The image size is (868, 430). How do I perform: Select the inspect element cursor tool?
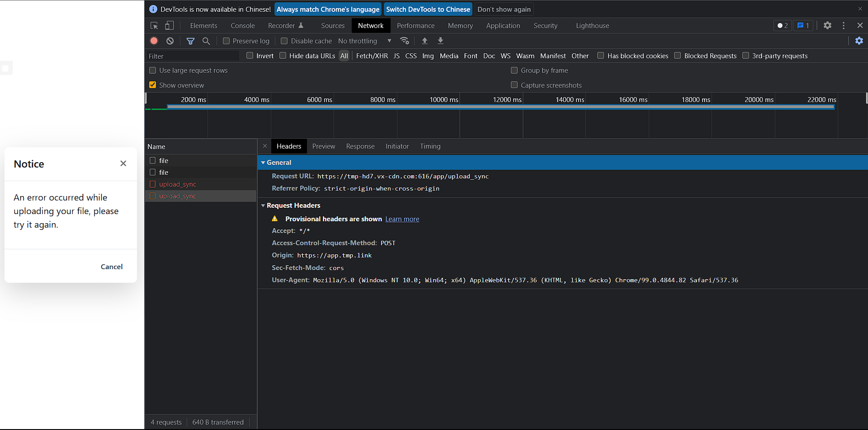point(154,26)
